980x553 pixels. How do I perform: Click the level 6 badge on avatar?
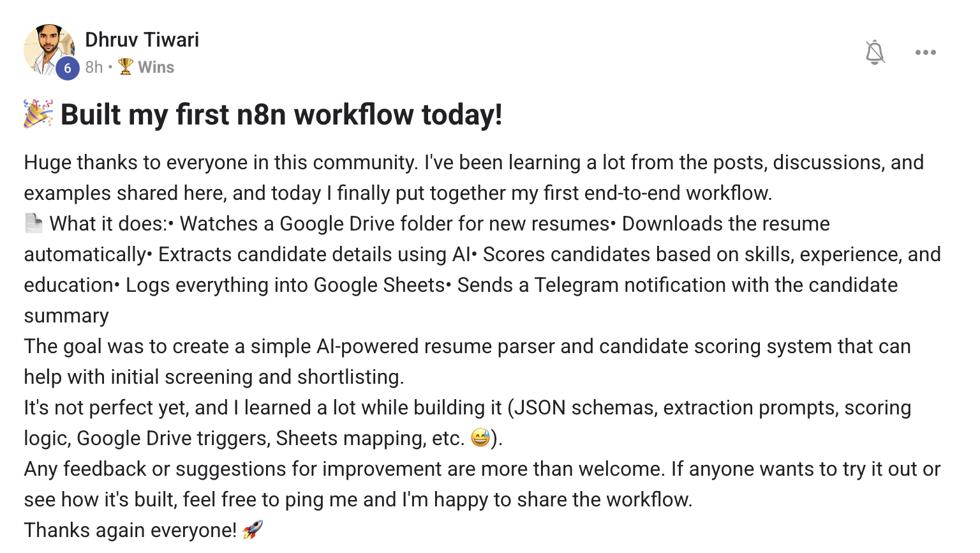click(68, 68)
